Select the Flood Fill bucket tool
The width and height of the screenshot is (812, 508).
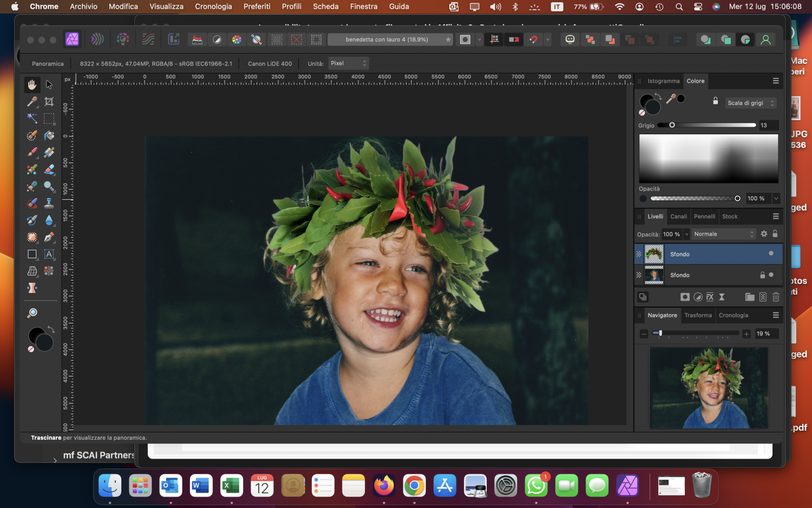pos(49,135)
